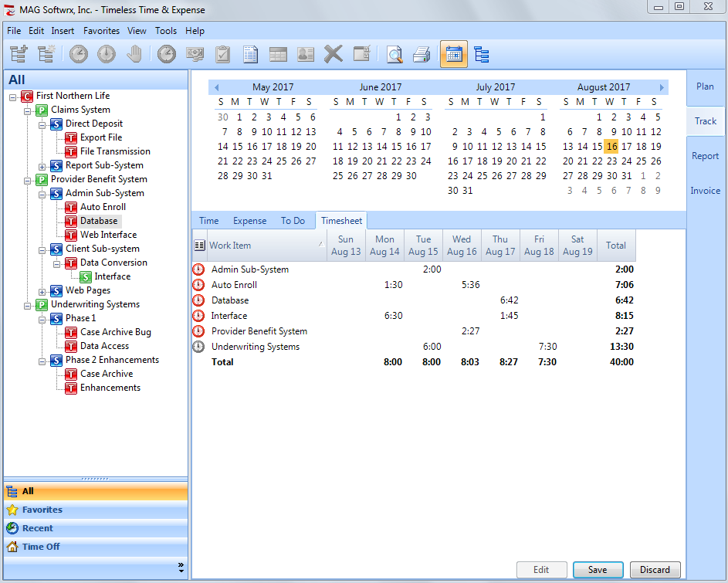This screenshot has height=583, width=728.
Task: Open the Plan side tab
Action: pos(705,86)
